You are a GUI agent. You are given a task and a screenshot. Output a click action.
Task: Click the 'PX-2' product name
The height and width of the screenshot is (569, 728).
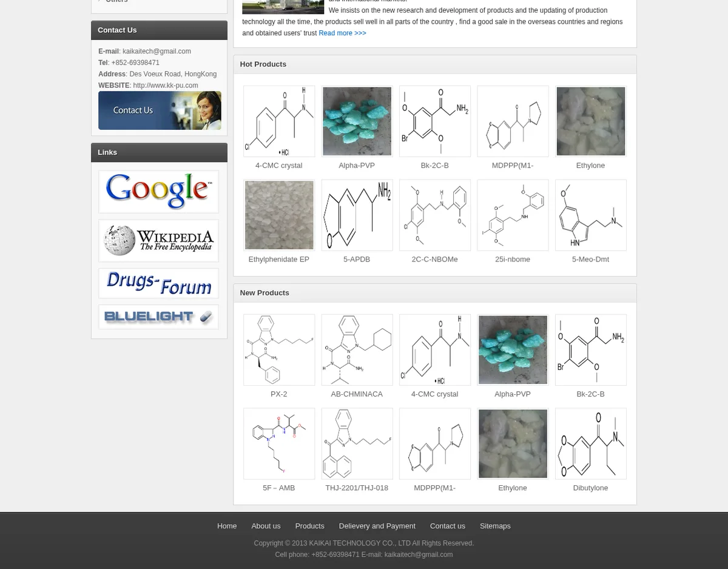point(279,394)
